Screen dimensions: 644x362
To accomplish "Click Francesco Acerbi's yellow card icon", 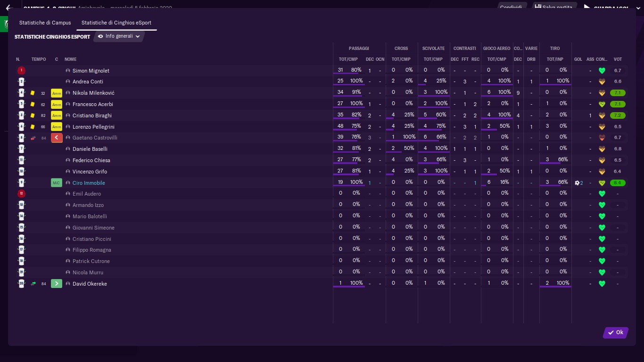I will [x=33, y=105].
